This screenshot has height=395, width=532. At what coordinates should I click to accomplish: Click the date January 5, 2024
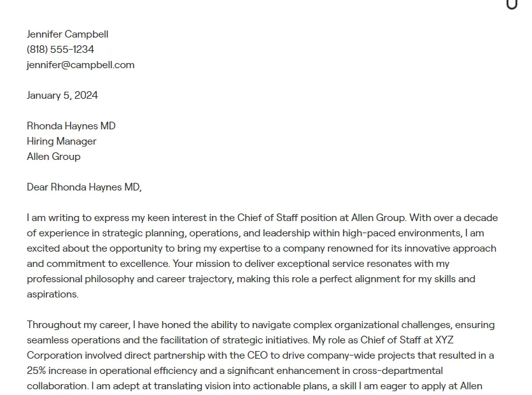pyautogui.click(x=62, y=96)
